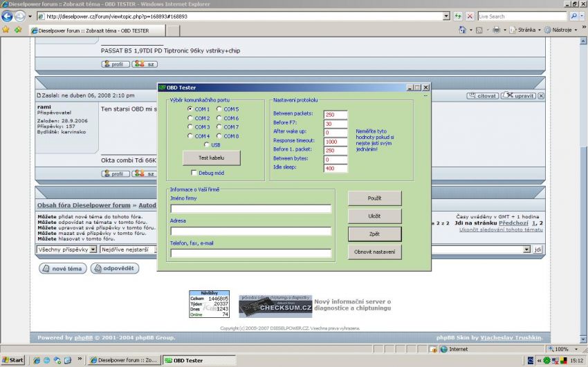Enable the Debug mód checkbox

click(194, 173)
